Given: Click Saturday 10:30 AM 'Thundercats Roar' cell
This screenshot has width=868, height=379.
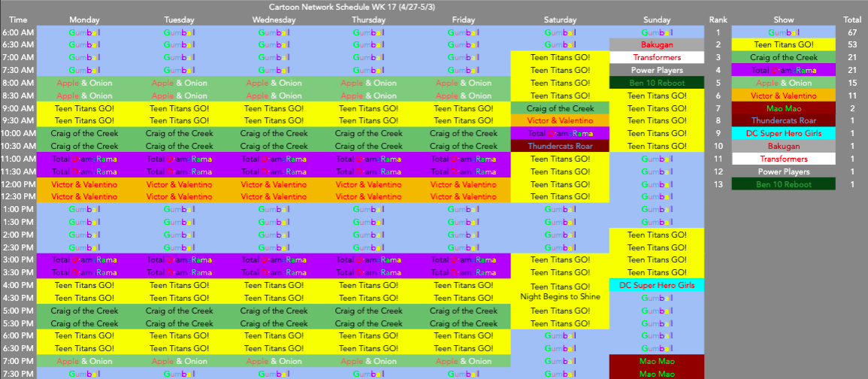Looking at the screenshot, I should tap(560, 146).
